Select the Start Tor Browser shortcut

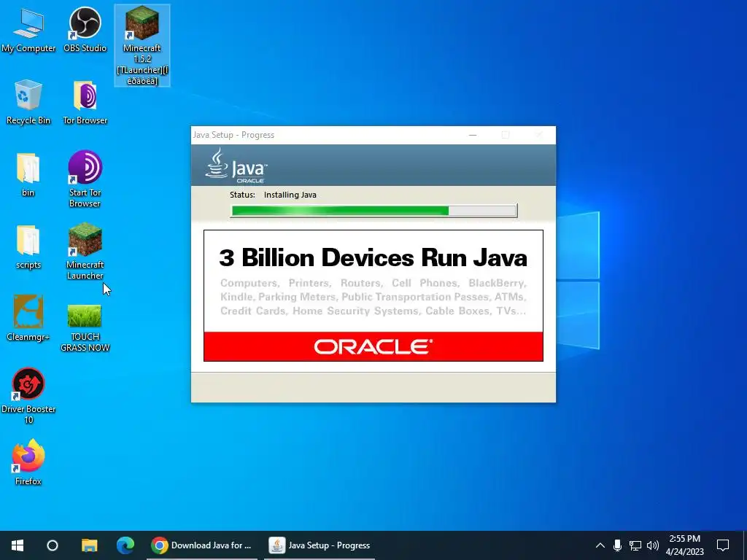coord(85,179)
